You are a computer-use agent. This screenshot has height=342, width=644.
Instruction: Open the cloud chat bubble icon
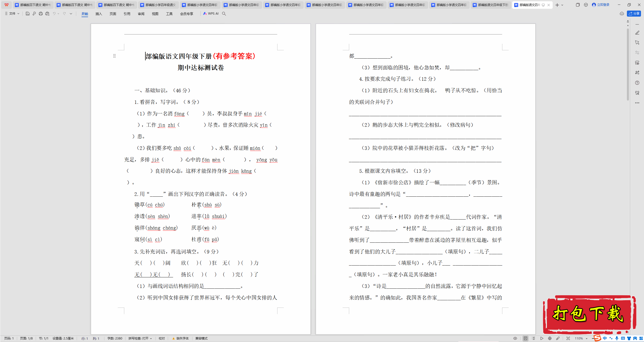(x=622, y=14)
